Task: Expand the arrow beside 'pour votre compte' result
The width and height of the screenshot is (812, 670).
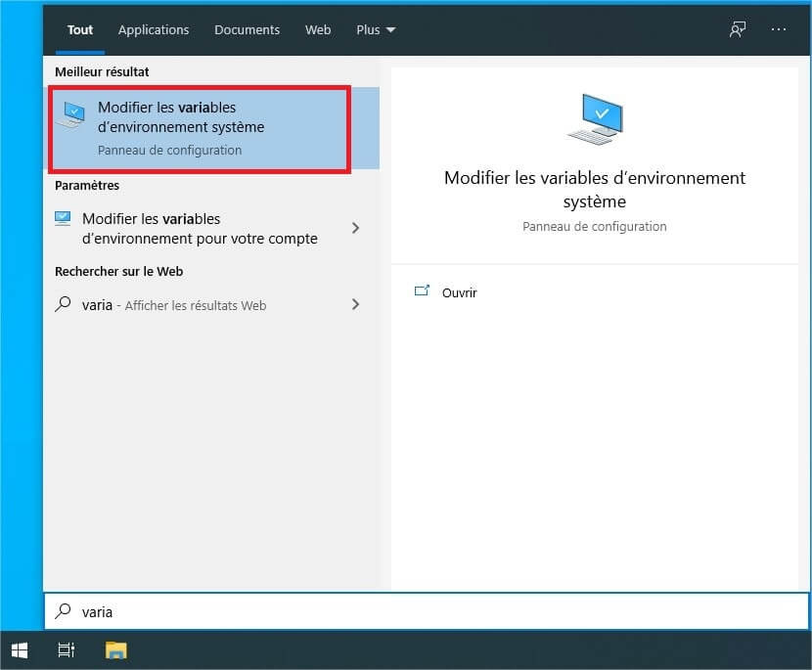Action: (355, 228)
